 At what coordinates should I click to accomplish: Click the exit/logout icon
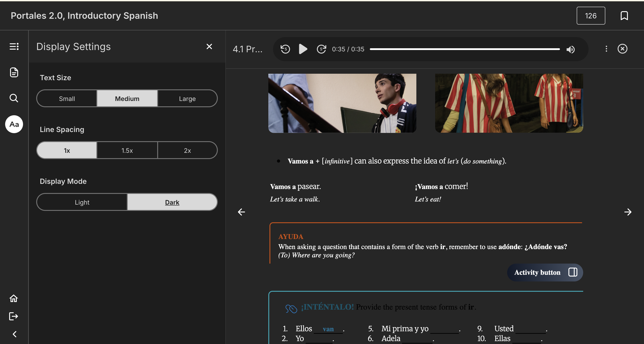[13, 316]
